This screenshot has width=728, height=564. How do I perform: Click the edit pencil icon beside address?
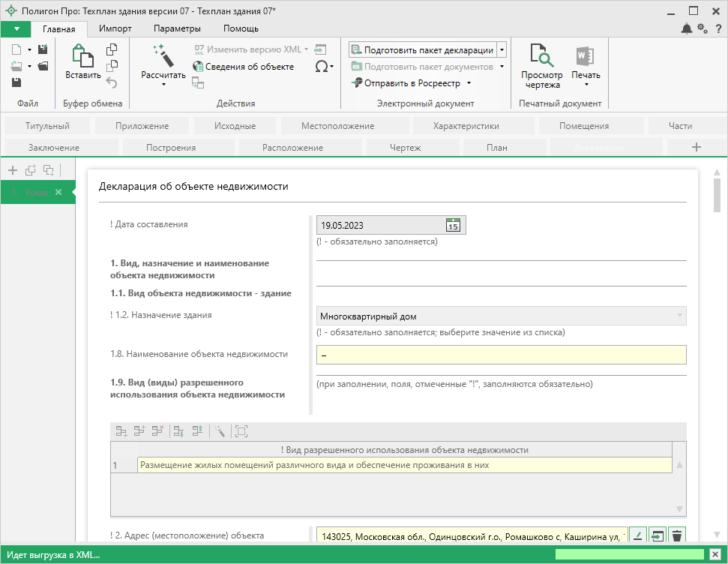coord(637,535)
